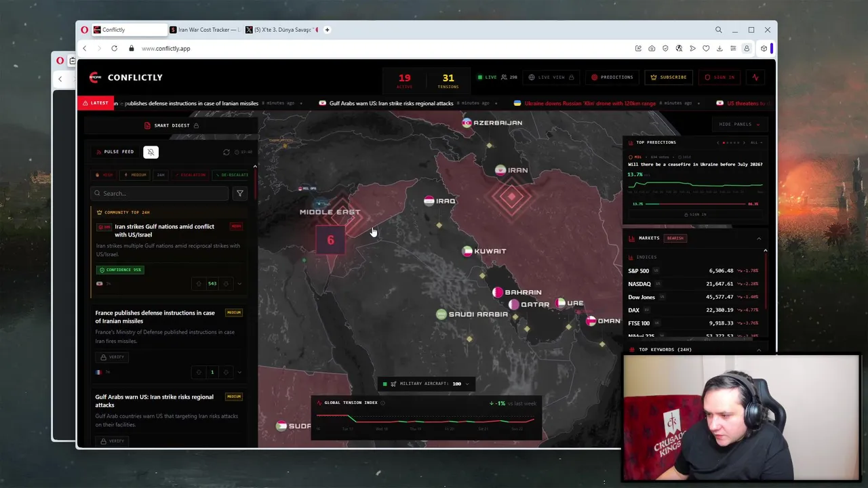Expand the Iran strikes Gulf nations card
The image size is (868, 488).
[239, 284]
